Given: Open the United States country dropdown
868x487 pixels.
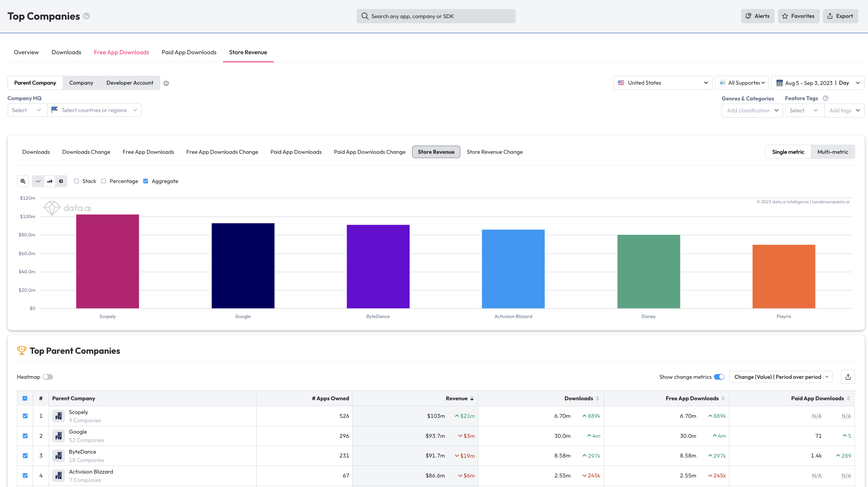Looking at the screenshot, I should coord(662,83).
